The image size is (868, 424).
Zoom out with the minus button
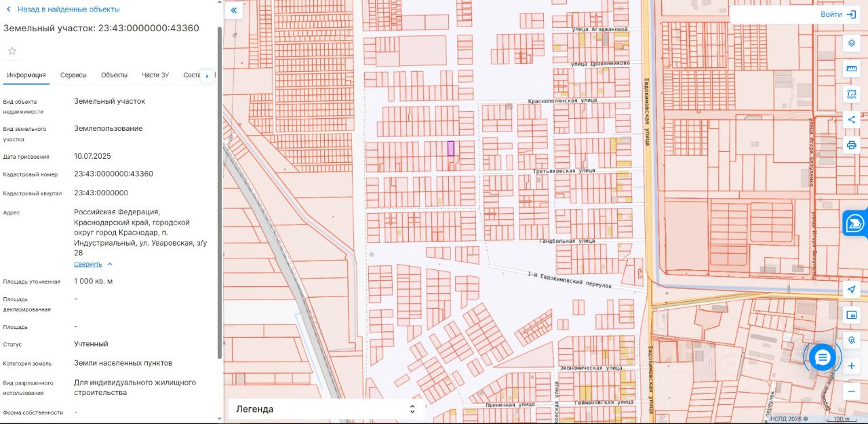[852, 391]
